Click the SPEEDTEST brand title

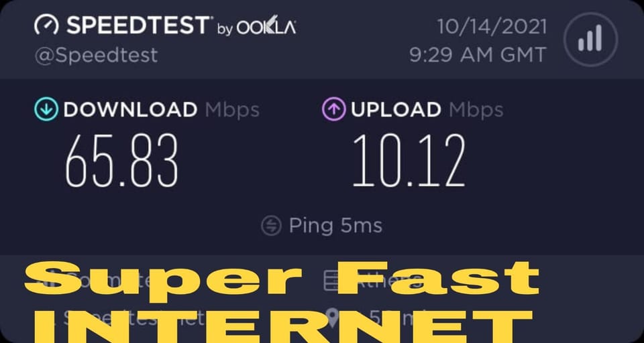pyautogui.click(x=138, y=25)
